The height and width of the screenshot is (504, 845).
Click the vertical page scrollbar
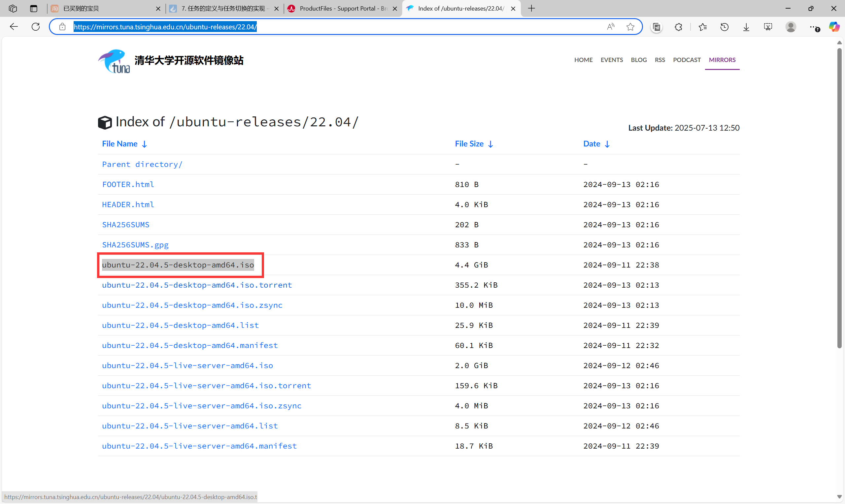tap(839, 197)
